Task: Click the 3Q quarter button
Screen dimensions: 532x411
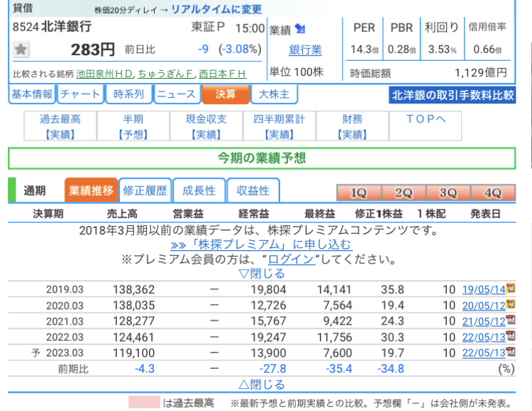Action: tap(448, 193)
